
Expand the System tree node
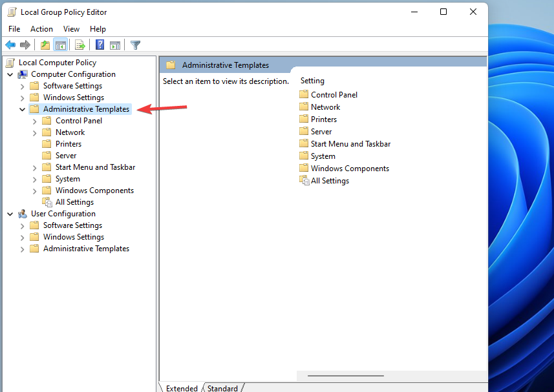35,180
